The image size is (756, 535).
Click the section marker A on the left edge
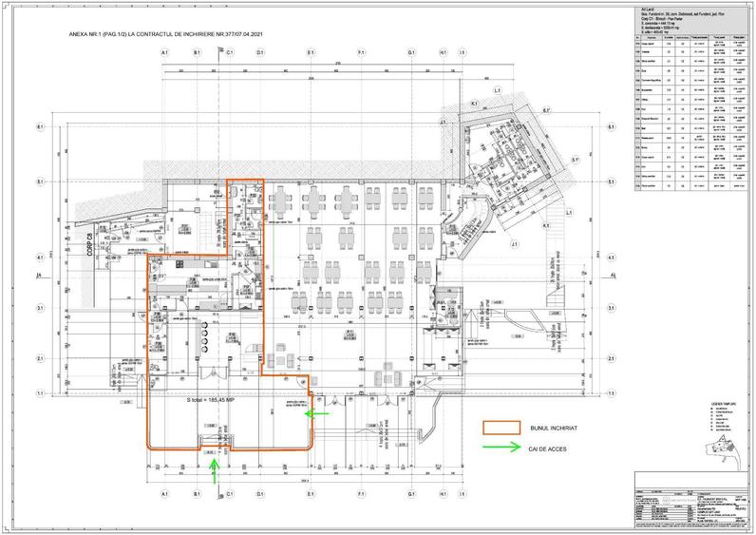pyautogui.click(x=39, y=276)
